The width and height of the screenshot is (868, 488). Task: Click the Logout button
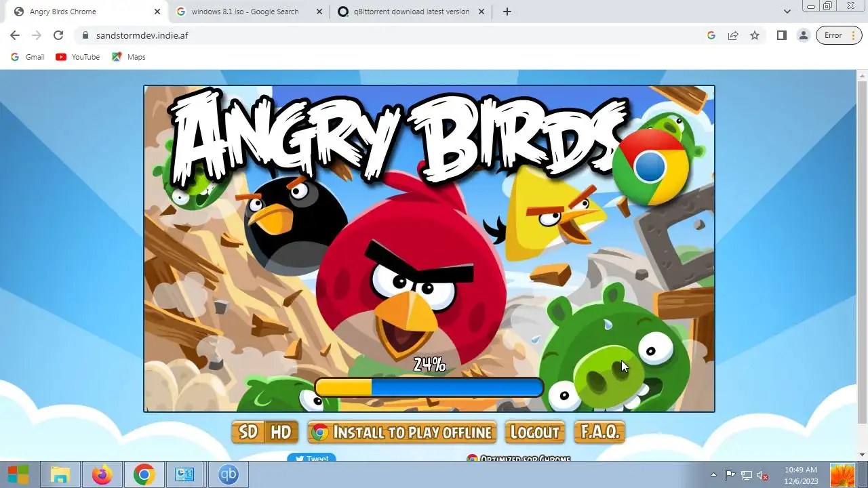535,432
